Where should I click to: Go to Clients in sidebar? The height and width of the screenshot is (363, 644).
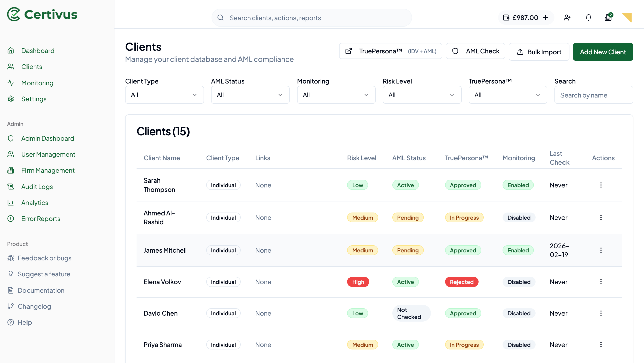32,67
